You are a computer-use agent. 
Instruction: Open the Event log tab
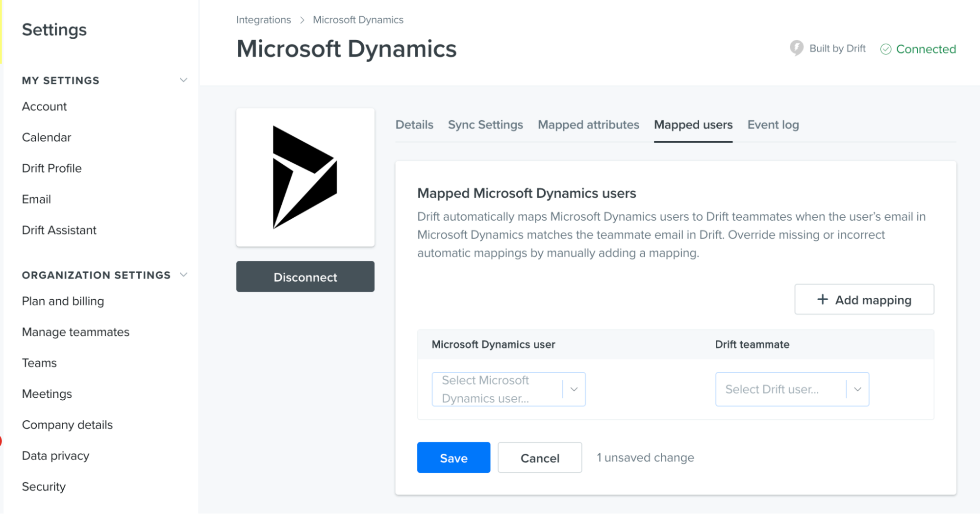(773, 125)
